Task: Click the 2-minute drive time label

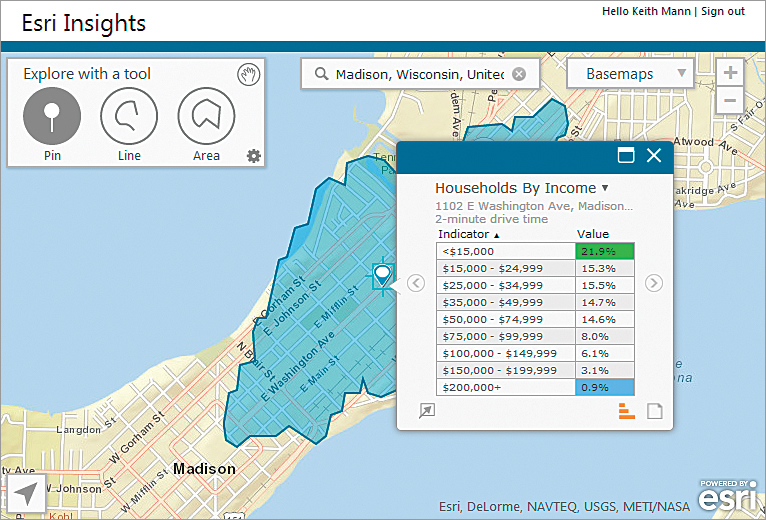Action: pyautogui.click(x=491, y=219)
